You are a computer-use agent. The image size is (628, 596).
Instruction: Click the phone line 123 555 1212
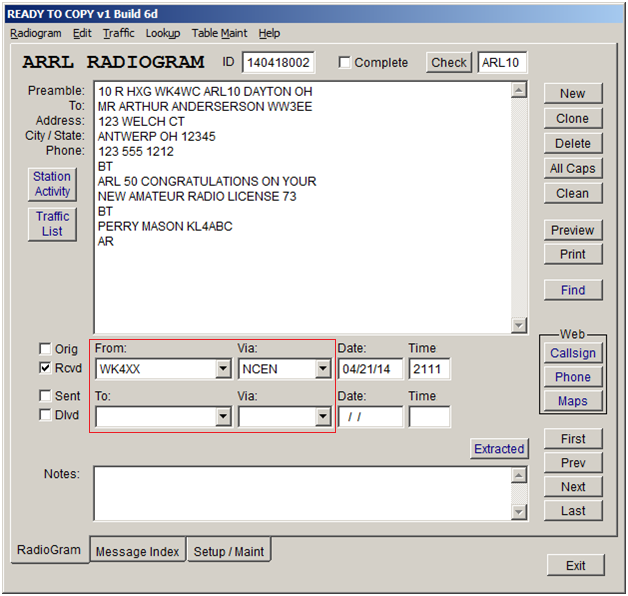[136, 151]
